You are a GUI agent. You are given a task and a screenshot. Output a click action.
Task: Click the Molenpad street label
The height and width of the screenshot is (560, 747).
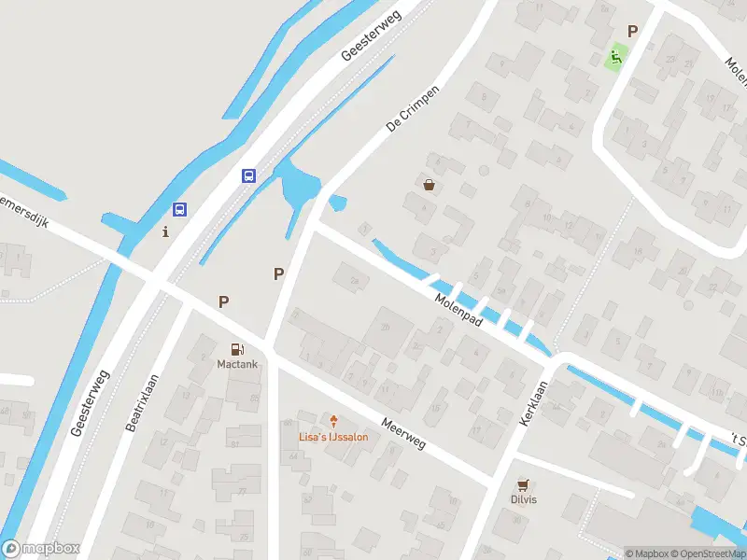click(458, 310)
